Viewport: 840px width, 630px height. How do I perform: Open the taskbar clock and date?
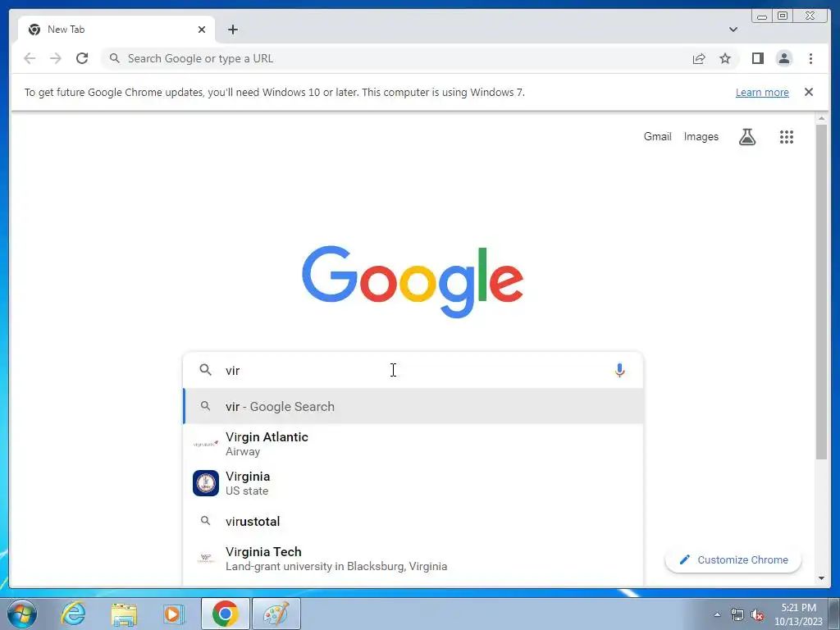pos(798,614)
